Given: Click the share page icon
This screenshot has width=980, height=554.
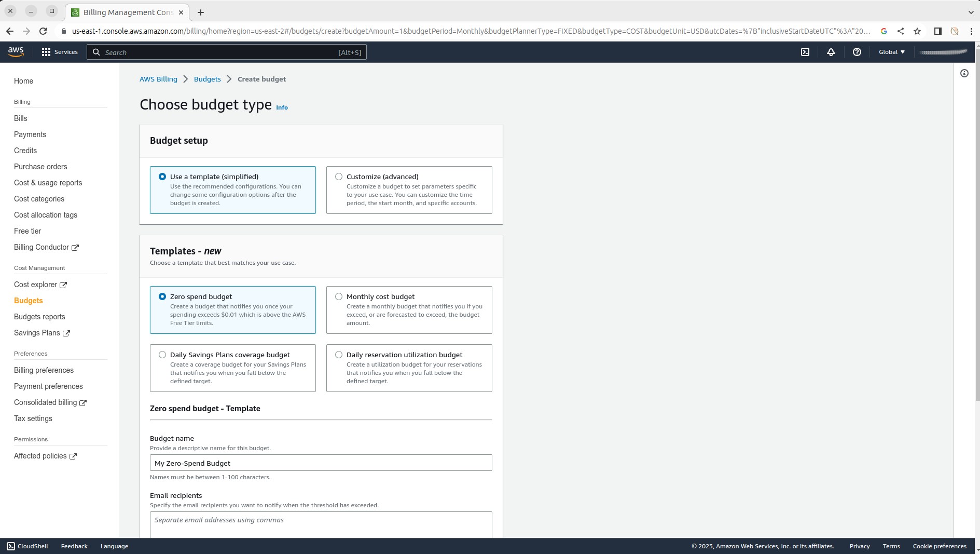Looking at the screenshot, I should (x=901, y=31).
